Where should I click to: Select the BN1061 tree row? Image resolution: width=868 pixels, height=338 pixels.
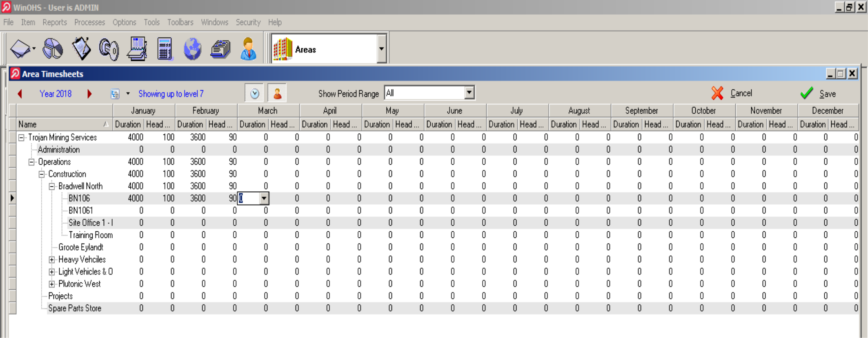point(81,210)
